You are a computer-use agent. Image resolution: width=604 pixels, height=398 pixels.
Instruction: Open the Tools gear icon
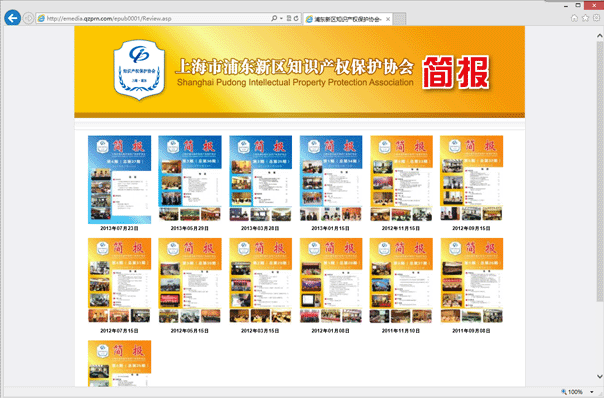[596, 18]
